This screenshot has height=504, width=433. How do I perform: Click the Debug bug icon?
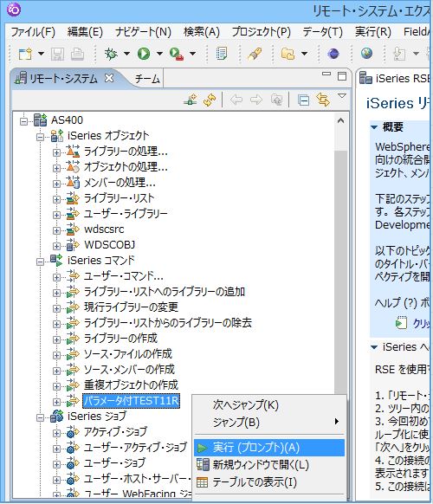coord(111,54)
